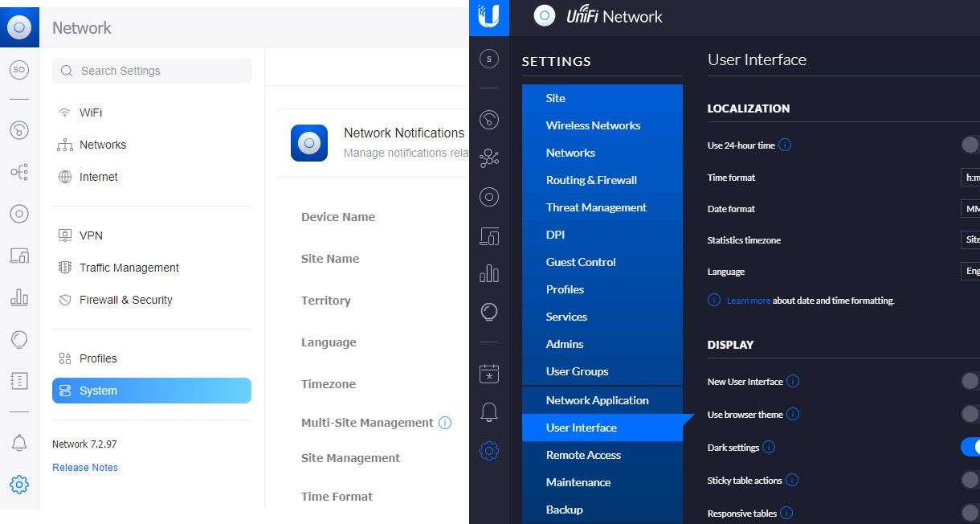Open Topology icon in light sidebar
Image resolution: width=980 pixels, height=524 pixels.
coord(19,172)
